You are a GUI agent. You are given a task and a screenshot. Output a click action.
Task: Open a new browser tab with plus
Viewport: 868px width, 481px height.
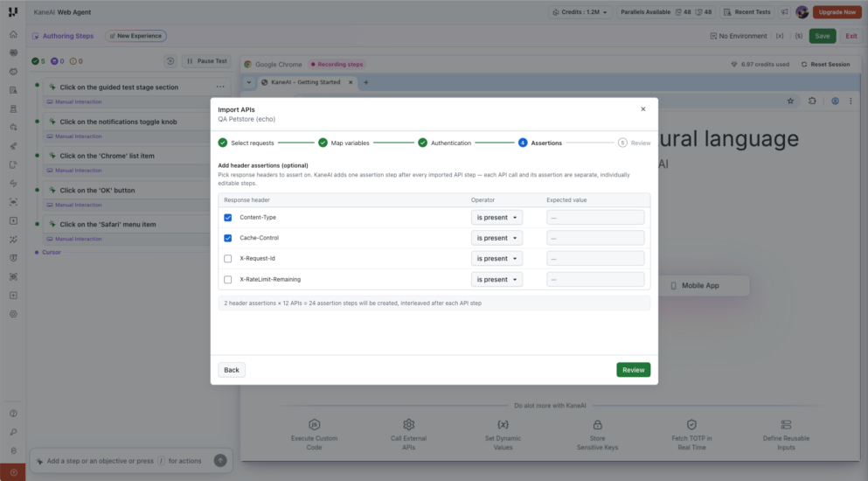366,82
